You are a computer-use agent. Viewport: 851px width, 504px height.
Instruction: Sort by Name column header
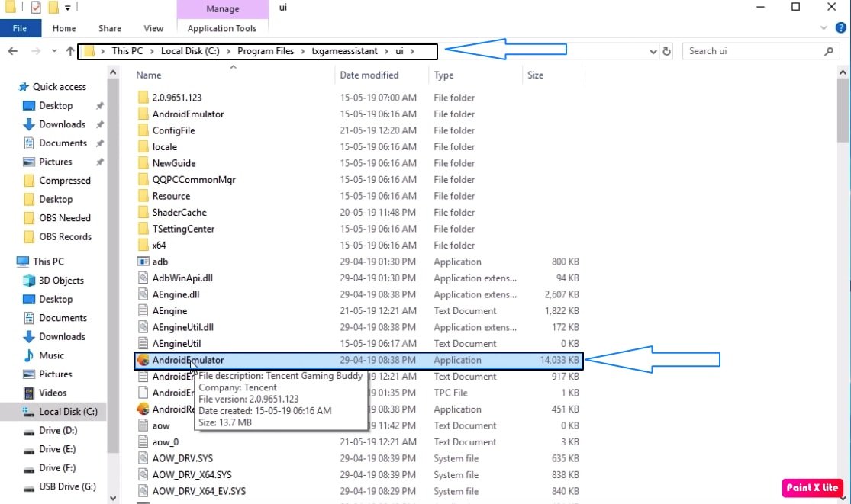pos(149,75)
